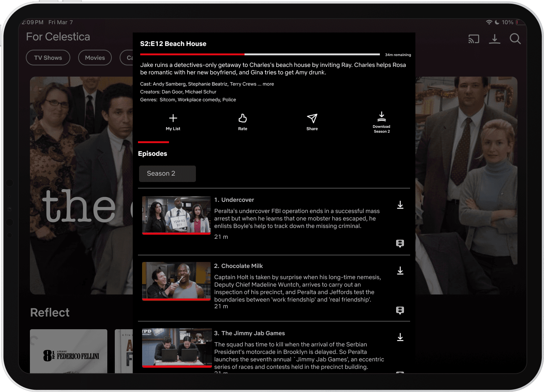Tap the Wi-Fi status icon

(x=489, y=22)
